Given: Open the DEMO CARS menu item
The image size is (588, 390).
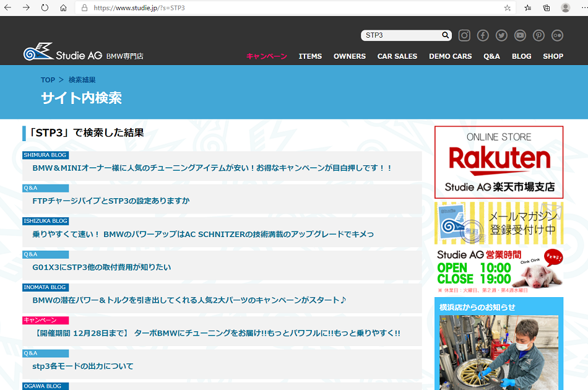Looking at the screenshot, I should click(451, 56).
